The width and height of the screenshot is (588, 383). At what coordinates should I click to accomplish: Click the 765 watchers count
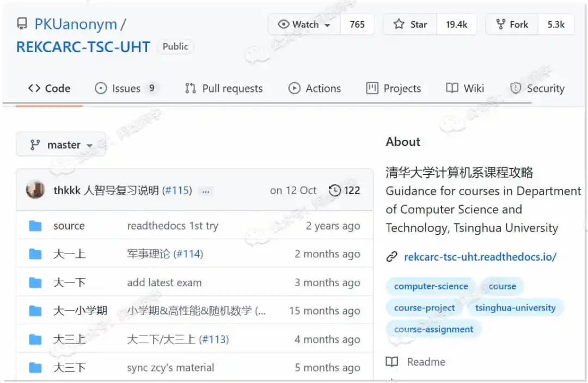pyautogui.click(x=357, y=24)
